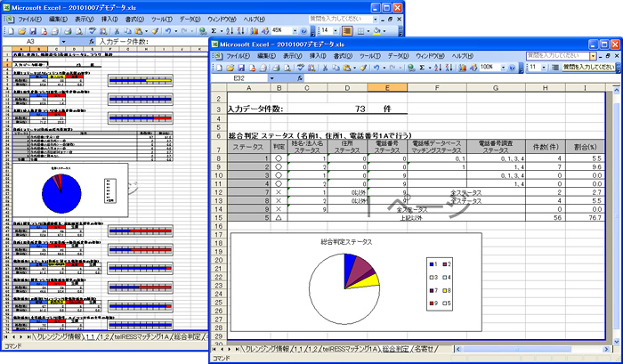623x364 pixels.
Task: Expand the font size 11 dropdown
Action: pyautogui.click(x=546, y=67)
